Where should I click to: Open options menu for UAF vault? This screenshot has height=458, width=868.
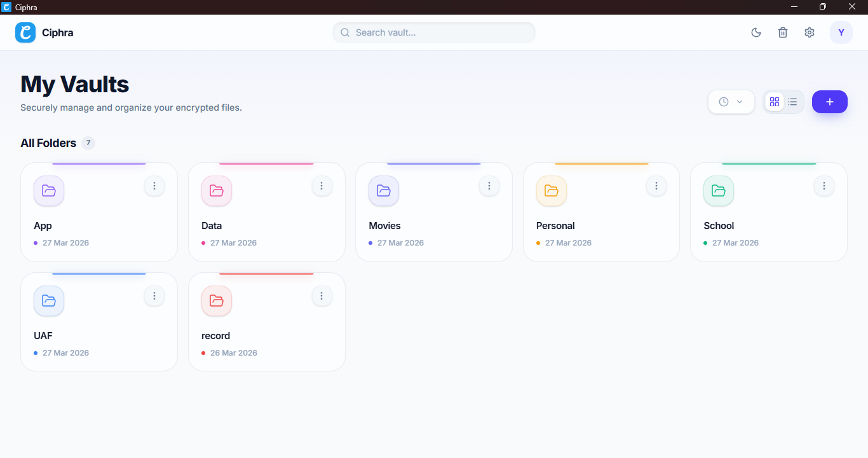coord(154,296)
